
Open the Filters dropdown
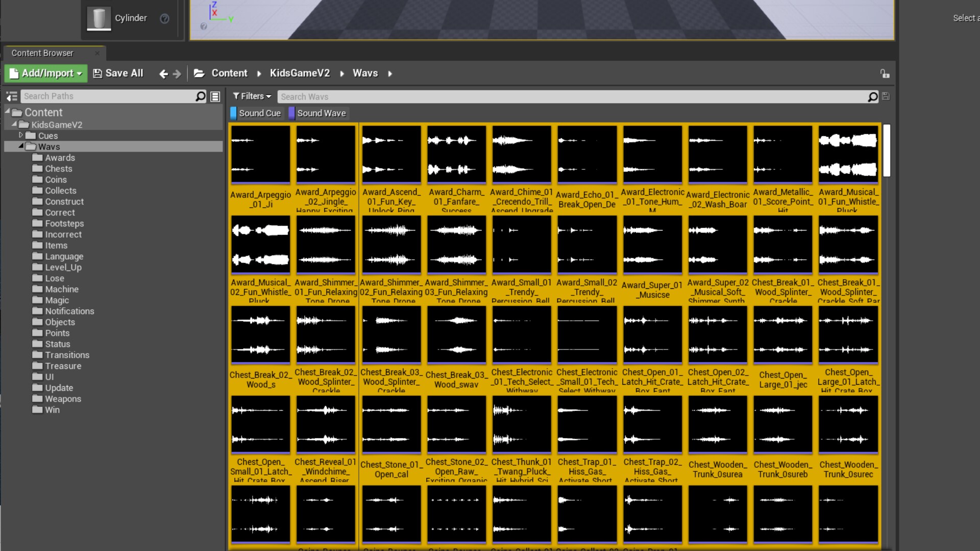tap(252, 96)
